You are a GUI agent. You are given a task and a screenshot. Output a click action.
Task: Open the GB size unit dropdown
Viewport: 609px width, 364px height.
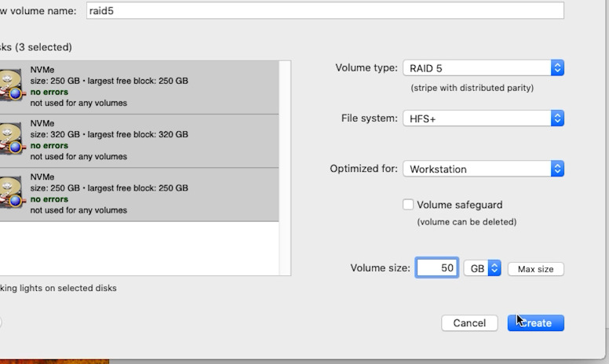tap(483, 268)
